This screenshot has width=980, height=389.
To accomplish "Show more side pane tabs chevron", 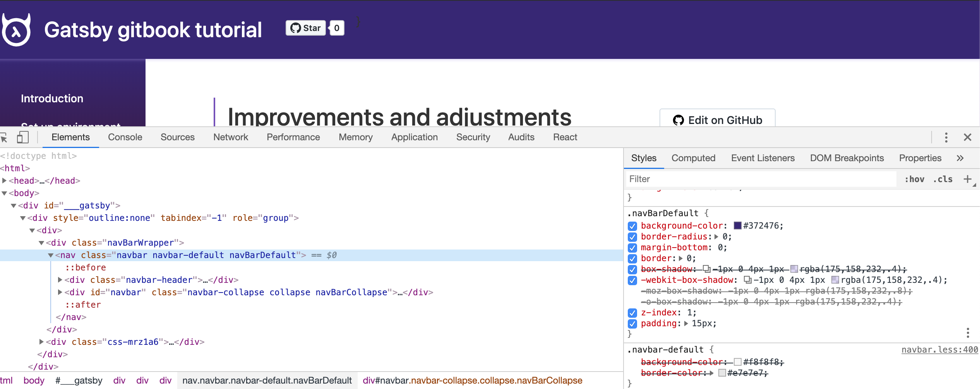I will 960,158.
